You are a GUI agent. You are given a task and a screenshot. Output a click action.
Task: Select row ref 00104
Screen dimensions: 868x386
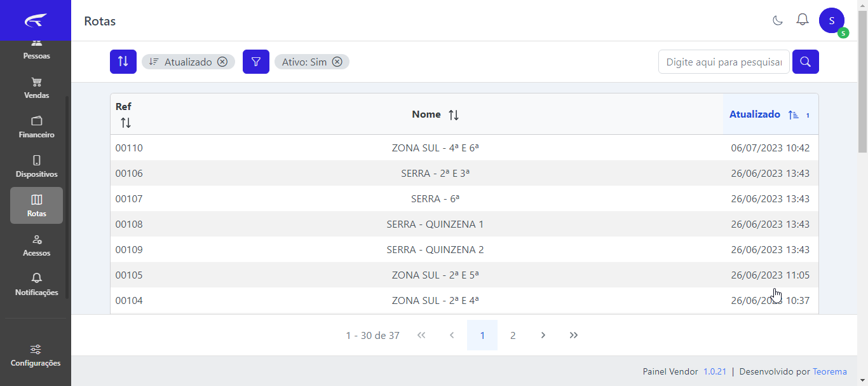coord(465,300)
